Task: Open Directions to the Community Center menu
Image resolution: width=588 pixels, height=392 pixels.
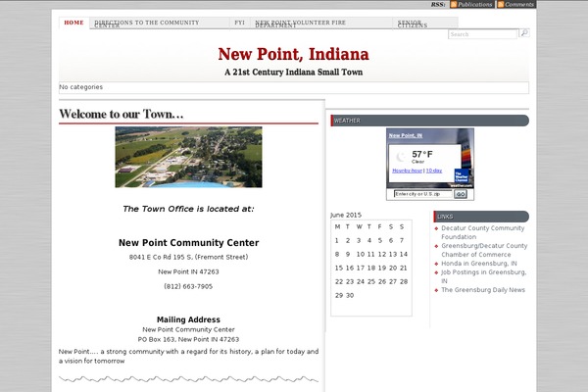Action: tap(159, 23)
